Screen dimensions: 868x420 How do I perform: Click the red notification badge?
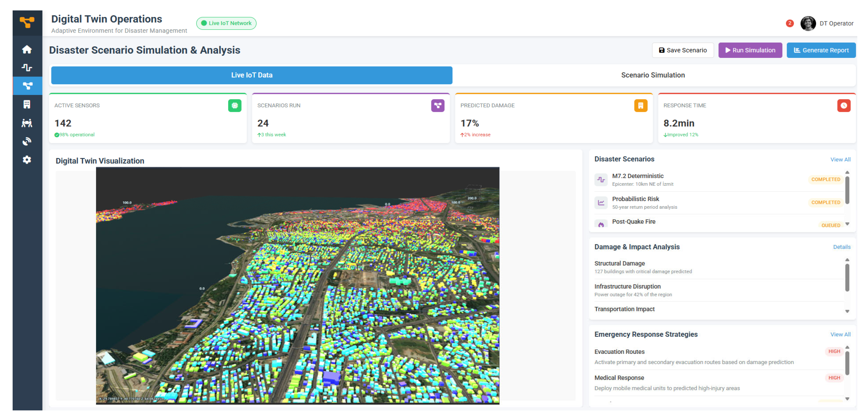coord(789,23)
